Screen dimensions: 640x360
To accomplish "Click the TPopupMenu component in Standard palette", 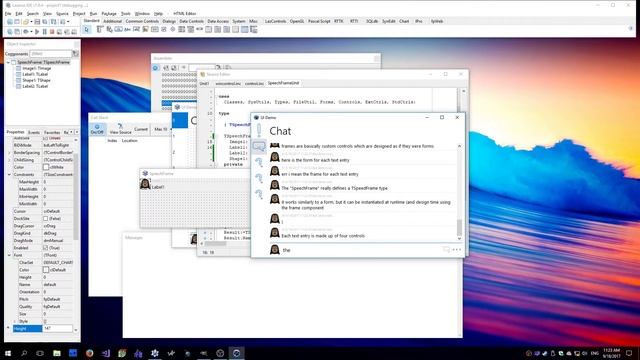I will coord(109,29).
